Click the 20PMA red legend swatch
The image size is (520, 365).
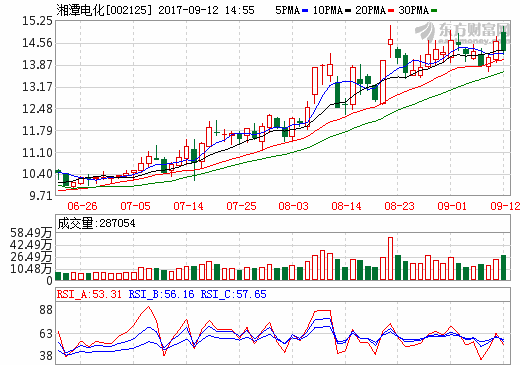391,11
